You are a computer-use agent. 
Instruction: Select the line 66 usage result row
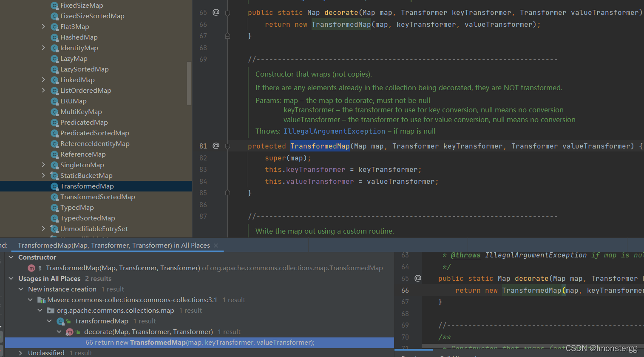click(x=199, y=343)
